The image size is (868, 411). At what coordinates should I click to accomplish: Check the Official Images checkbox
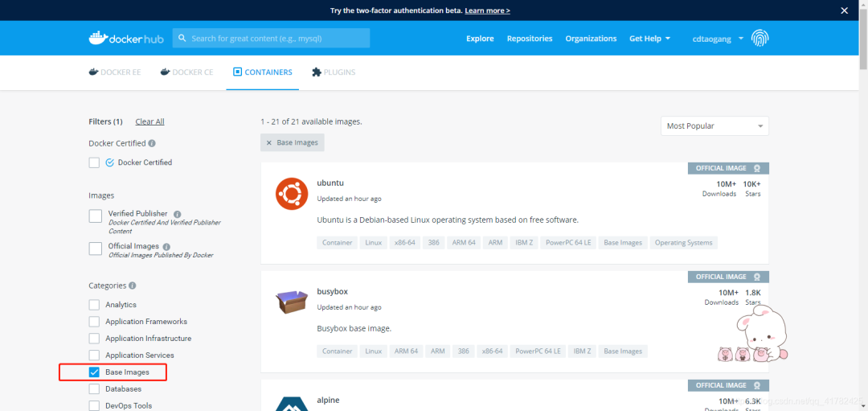(x=95, y=249)
